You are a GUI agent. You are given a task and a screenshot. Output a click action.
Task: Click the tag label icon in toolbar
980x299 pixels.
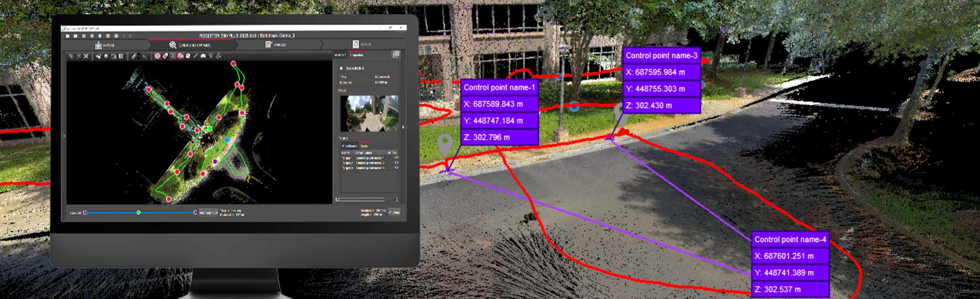pos(165,56)
